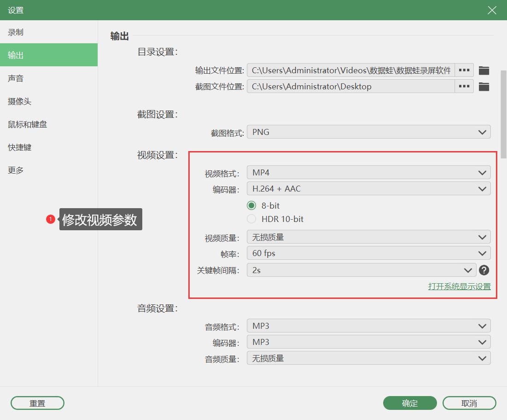Open the folder icon beside 截图文件位置
The image size is (507, 420).
(x=484, y=86)
